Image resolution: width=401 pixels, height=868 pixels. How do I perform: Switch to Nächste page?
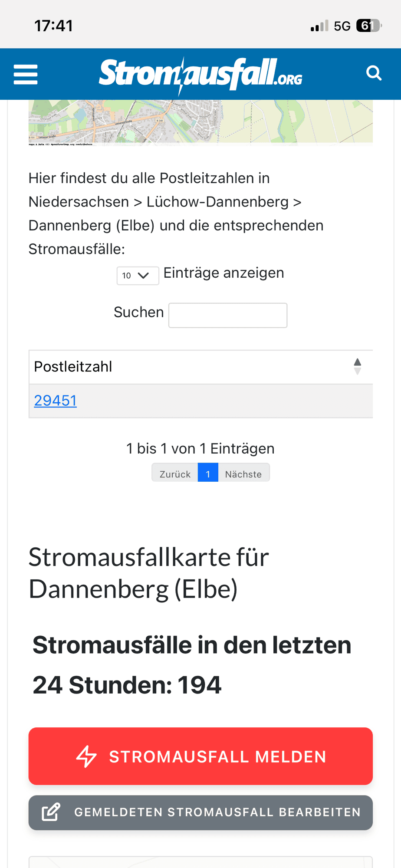243,473
